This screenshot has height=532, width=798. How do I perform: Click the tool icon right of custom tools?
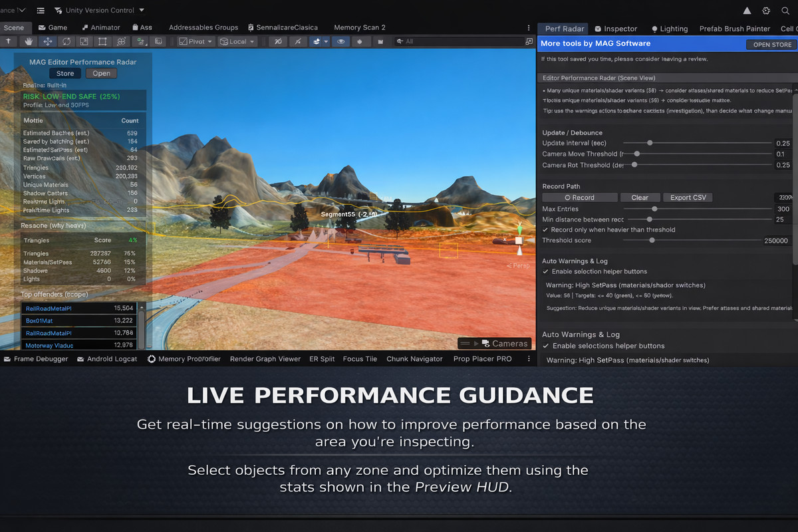158,41
